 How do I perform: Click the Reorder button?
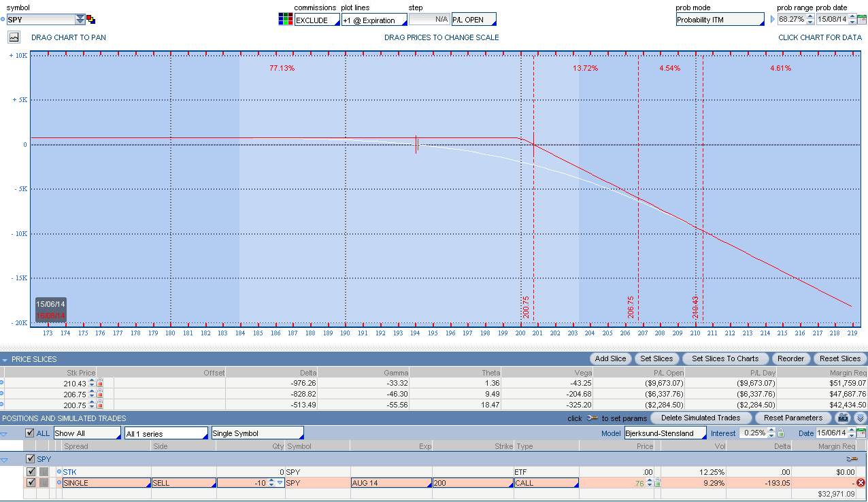pyautogui.click(x=790, y=358)
